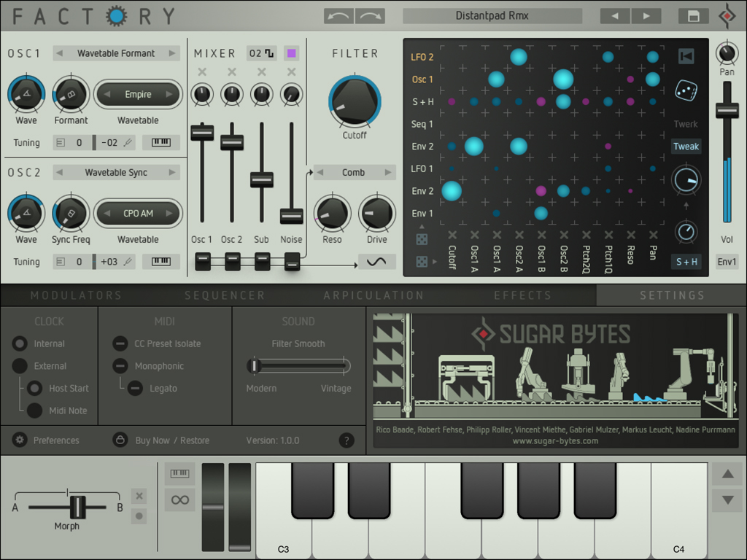Click the Tweak button
Screen dimensions: 747x560
(x=686, y=146)
